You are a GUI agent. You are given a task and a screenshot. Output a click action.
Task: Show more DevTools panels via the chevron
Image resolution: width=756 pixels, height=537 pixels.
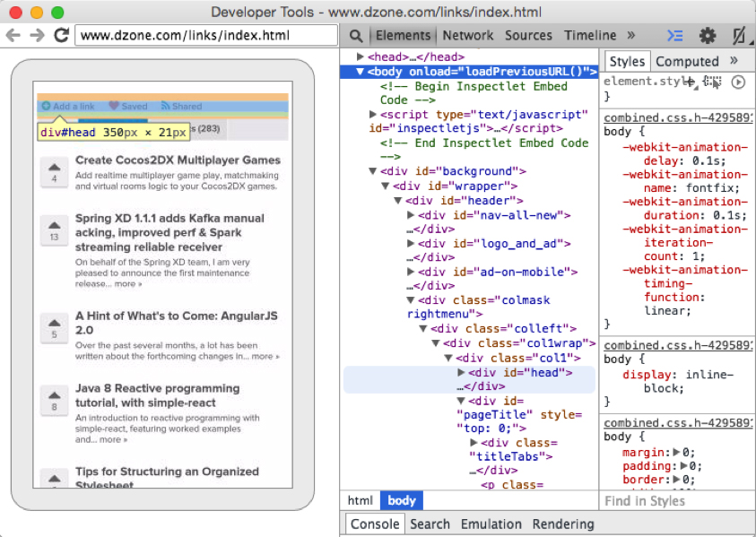tap(631, 36)
